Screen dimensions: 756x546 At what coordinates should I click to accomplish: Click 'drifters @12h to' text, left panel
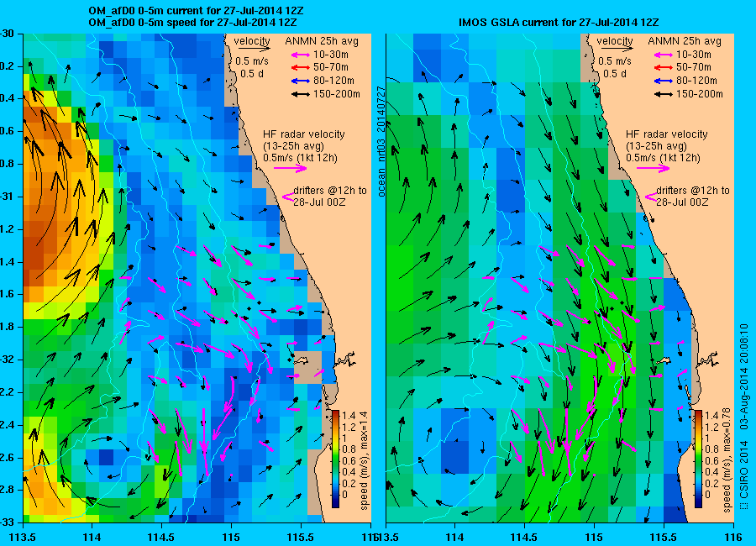(x=330, y=191)
